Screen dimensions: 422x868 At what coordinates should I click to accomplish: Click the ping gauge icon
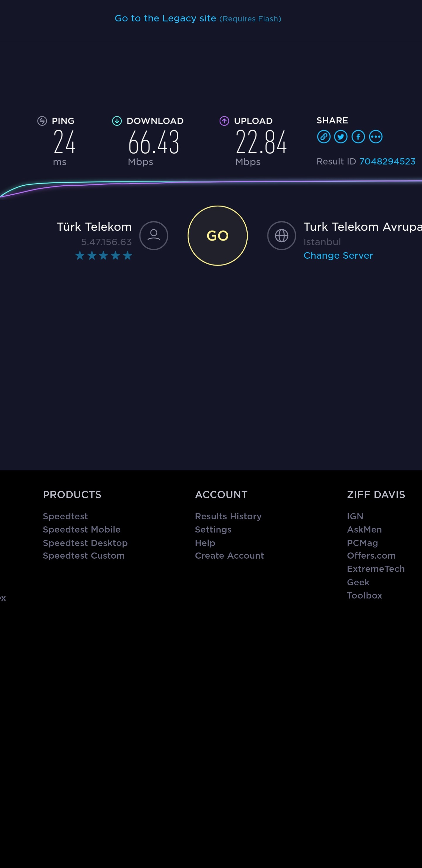[x=42, y=121]
